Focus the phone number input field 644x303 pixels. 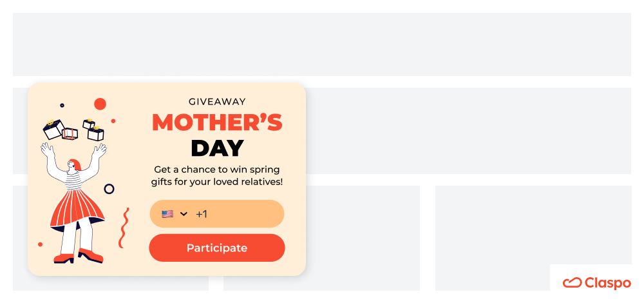click(x=217, y=214)
